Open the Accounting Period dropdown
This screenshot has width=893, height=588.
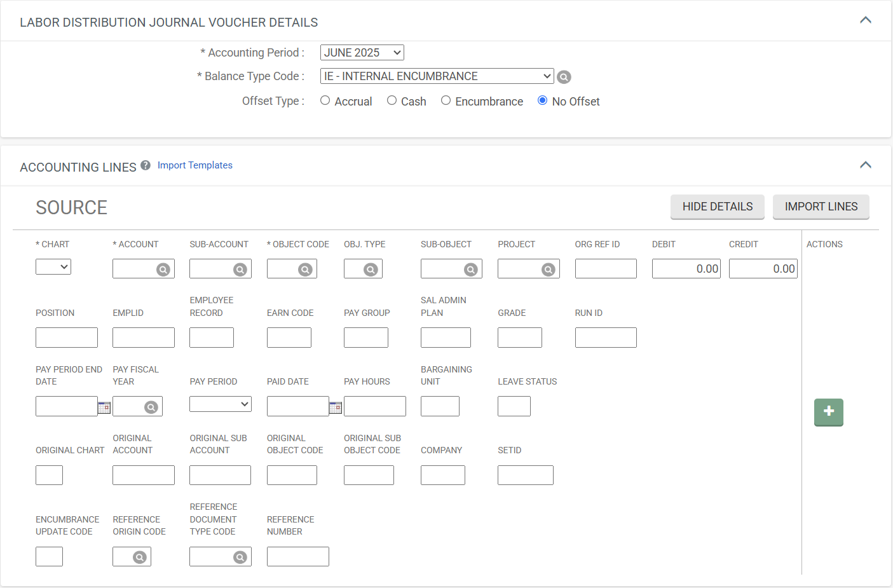(x=362, y=53)
